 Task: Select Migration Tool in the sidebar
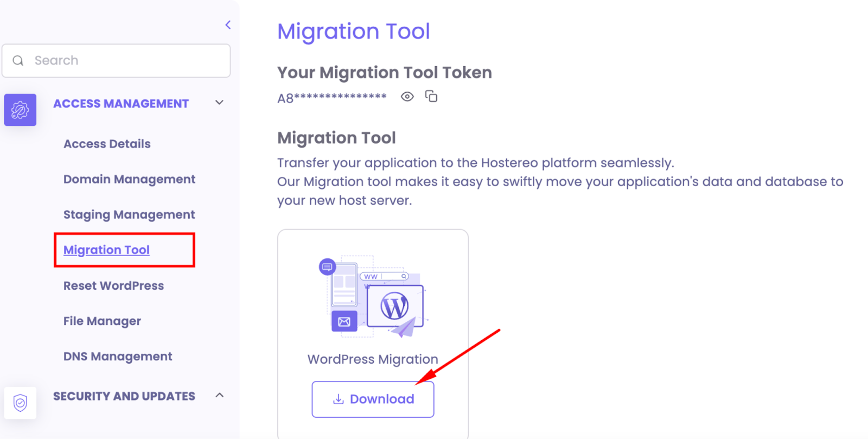pos(106,250)
